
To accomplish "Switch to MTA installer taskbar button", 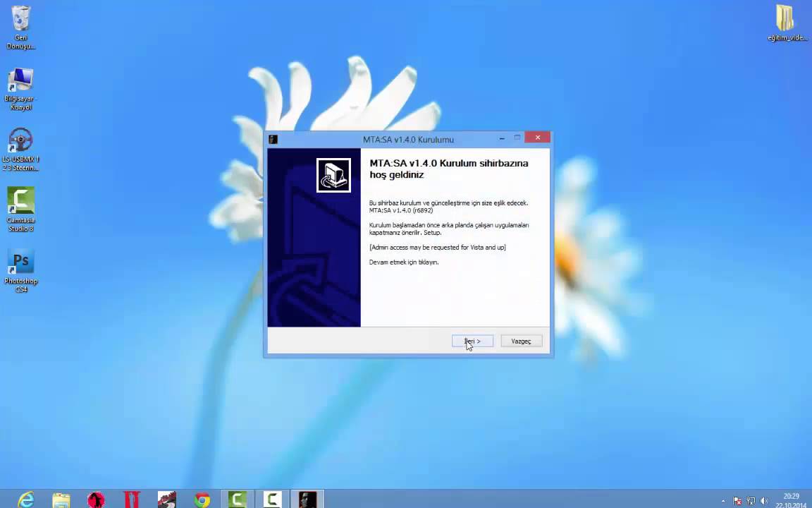I will pos(307,500).
